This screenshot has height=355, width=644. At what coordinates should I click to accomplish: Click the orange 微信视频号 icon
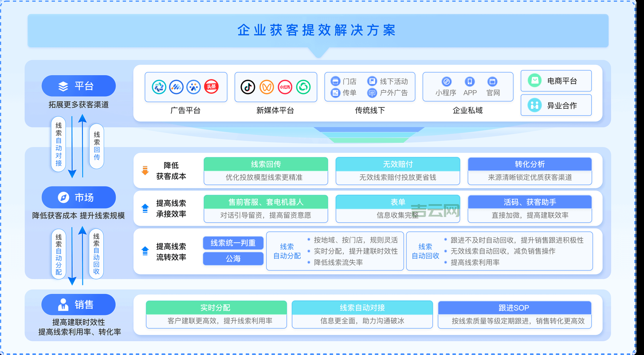pyautogui.click(x=267, y=87)
